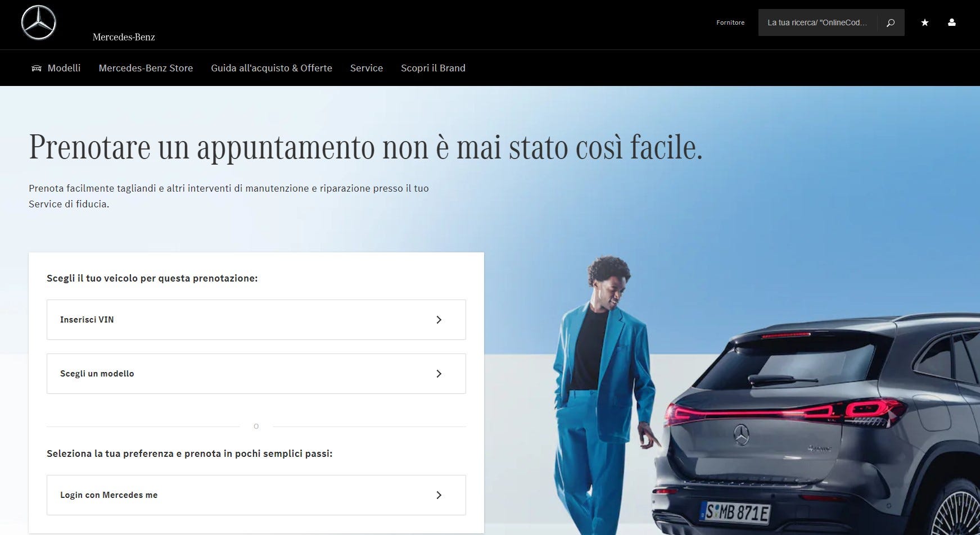The height and width of the screenshot is (535, 980).
Task: Click the Mercedes-Benz wordmark text
Action: 124,37
